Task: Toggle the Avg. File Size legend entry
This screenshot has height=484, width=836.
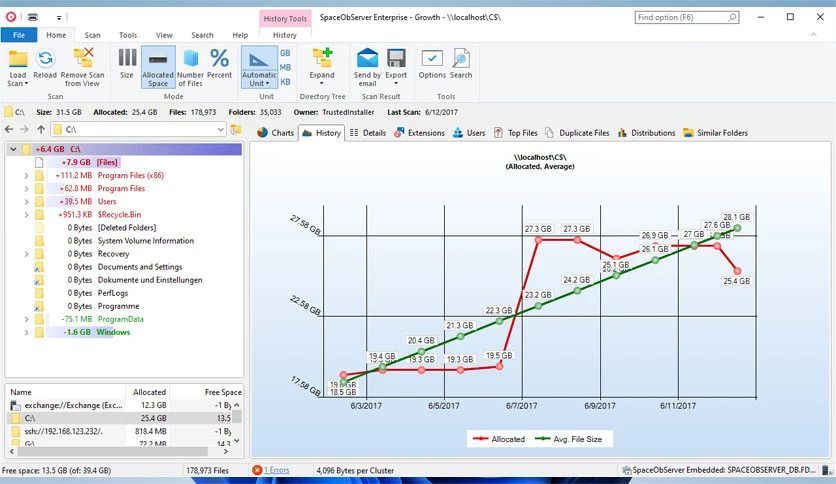Action: 568,439
